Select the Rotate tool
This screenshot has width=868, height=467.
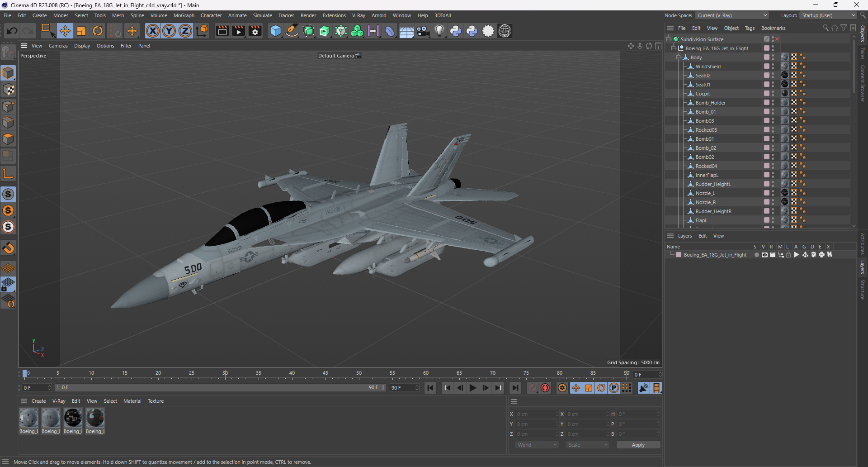coord(98,31)
